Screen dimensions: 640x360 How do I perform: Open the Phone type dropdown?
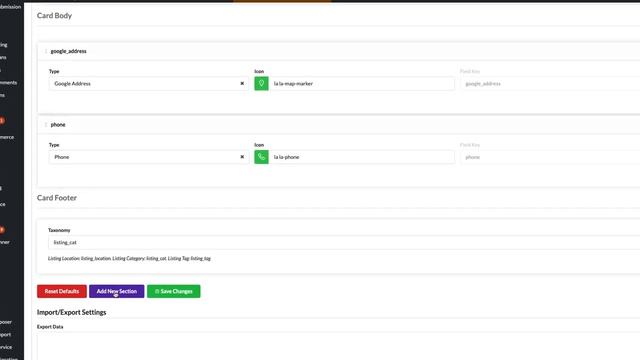pos(149,157)
